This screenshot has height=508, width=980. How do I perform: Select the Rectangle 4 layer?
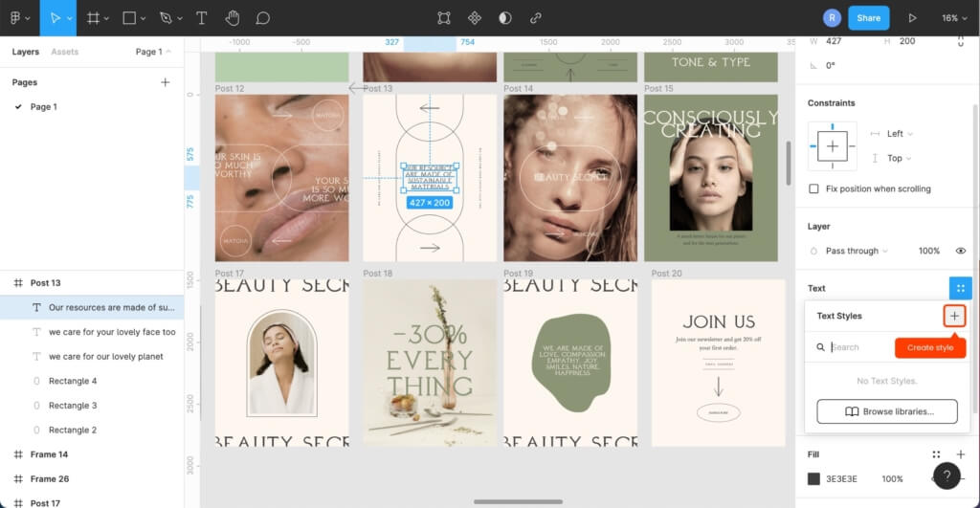pyautogui.click(x=92, y=381)
